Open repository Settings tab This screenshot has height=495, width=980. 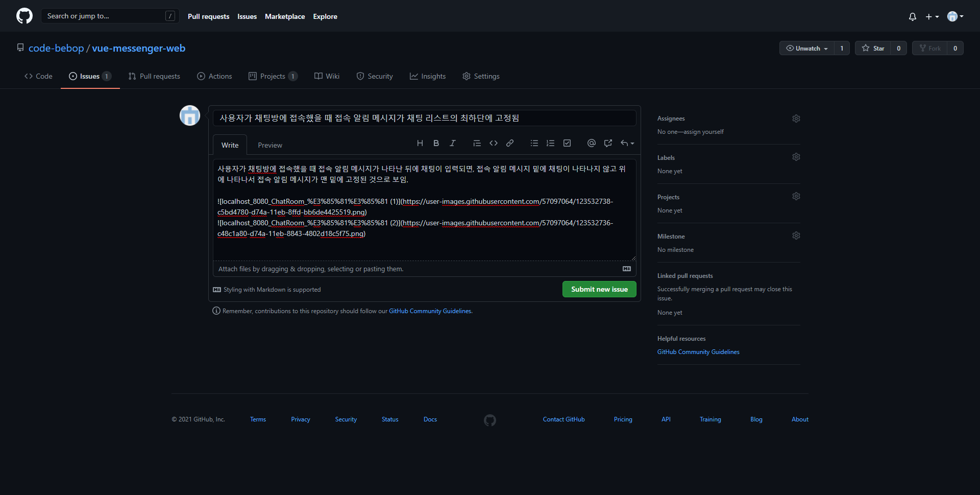click(481, 76)
